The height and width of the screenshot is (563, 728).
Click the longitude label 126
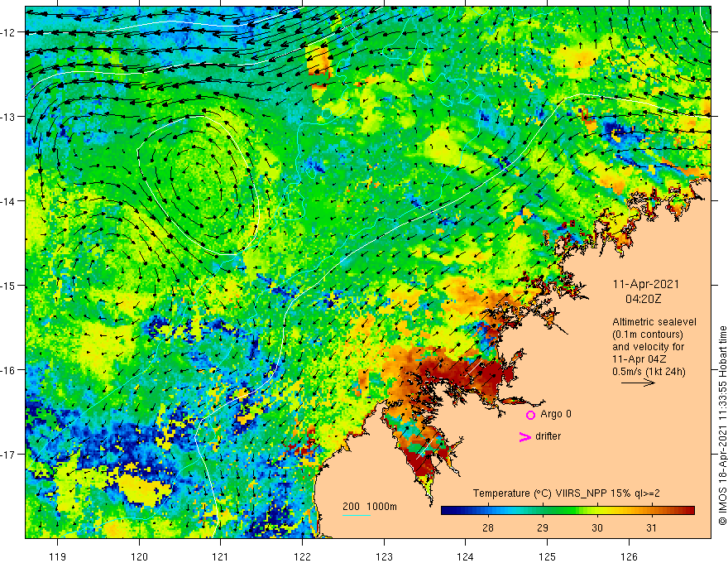(629, 556)
